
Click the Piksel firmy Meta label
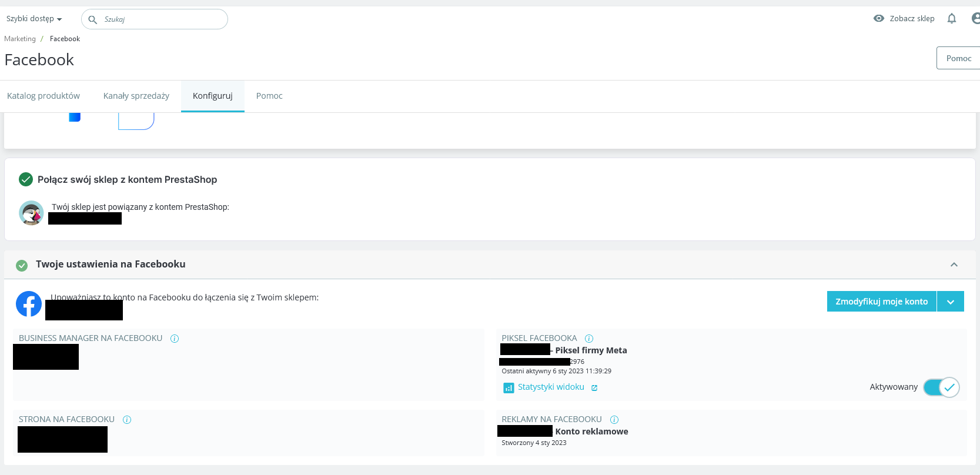[x=591, y=350]
